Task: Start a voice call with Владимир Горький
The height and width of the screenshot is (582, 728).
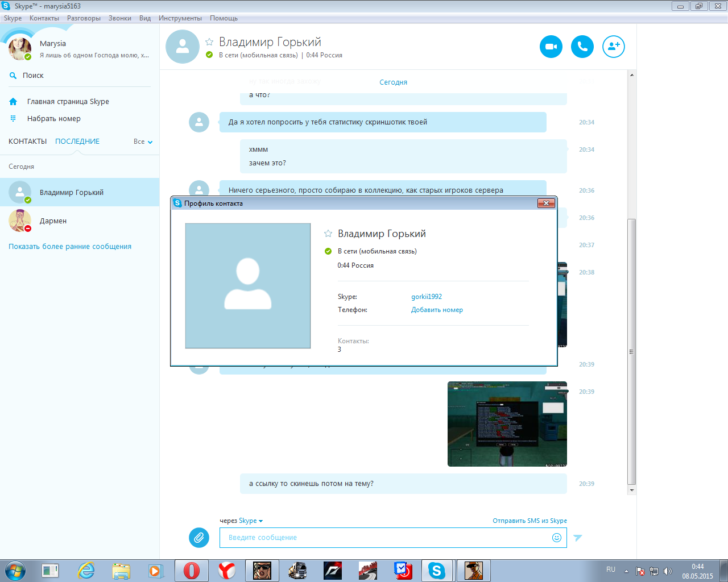Action: [582, 47]
